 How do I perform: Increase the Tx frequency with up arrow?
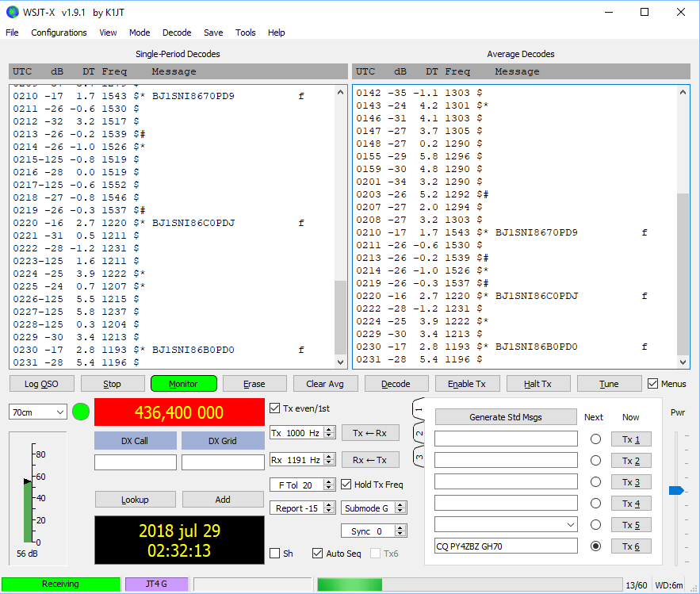(330, 429)
